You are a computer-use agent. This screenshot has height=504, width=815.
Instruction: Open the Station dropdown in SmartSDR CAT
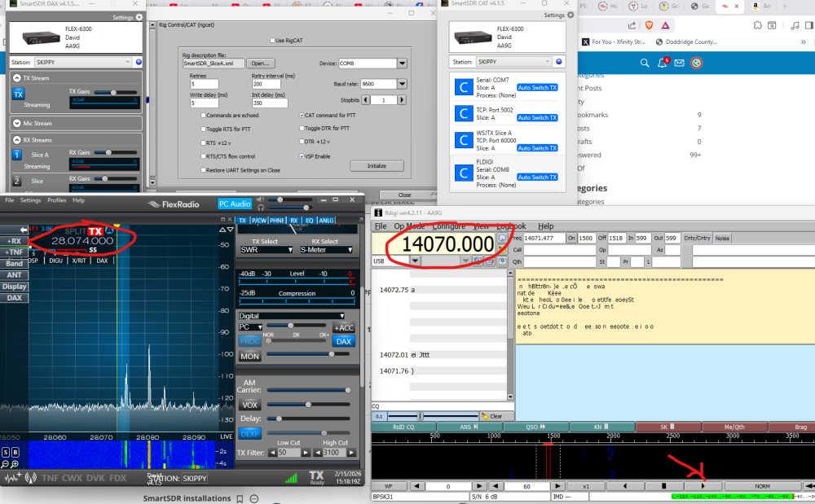[513, 62]
